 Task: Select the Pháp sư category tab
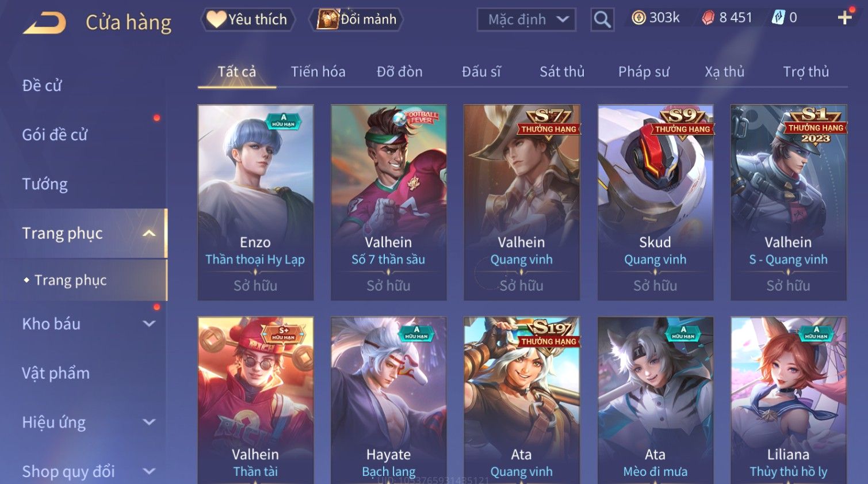[x=644, y=72]
